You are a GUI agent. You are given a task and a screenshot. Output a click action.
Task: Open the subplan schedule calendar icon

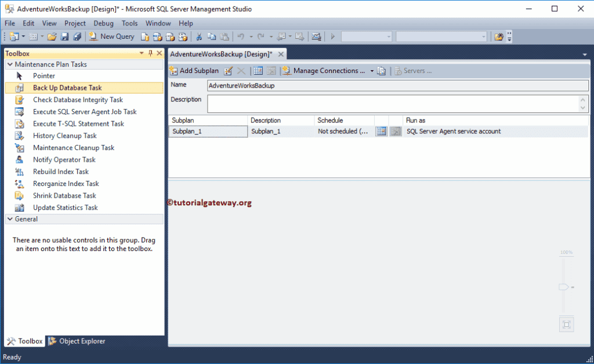(381, 131)
